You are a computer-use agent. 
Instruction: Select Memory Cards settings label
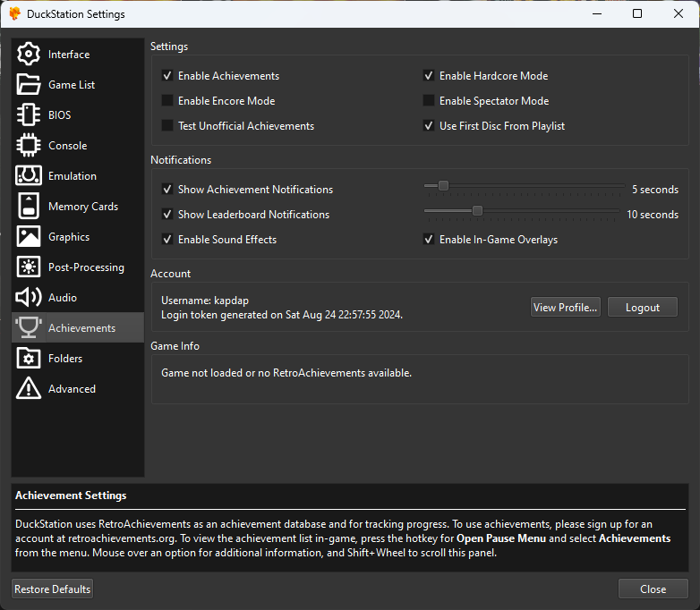click(83, 206)
